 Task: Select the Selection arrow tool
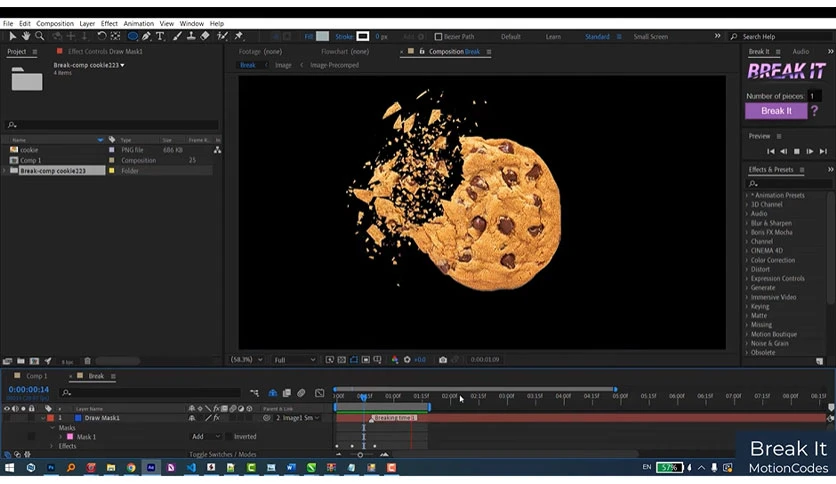[12, 36]
